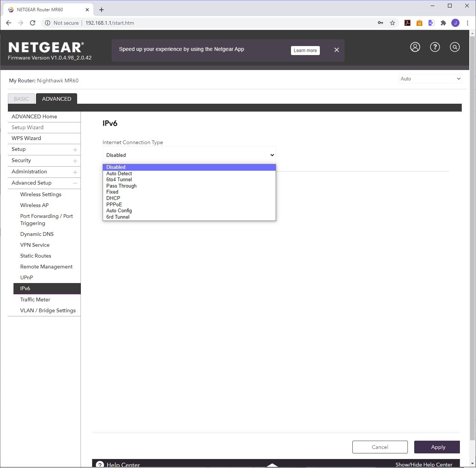Reload the router page

pyautogui.click(x=33, y=23)
